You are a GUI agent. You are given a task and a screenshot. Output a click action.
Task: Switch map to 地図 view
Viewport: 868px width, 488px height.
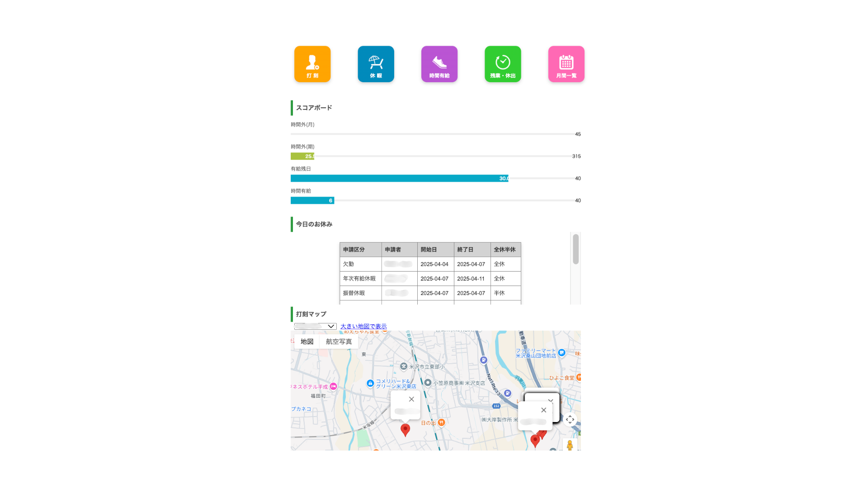point(307,342)
